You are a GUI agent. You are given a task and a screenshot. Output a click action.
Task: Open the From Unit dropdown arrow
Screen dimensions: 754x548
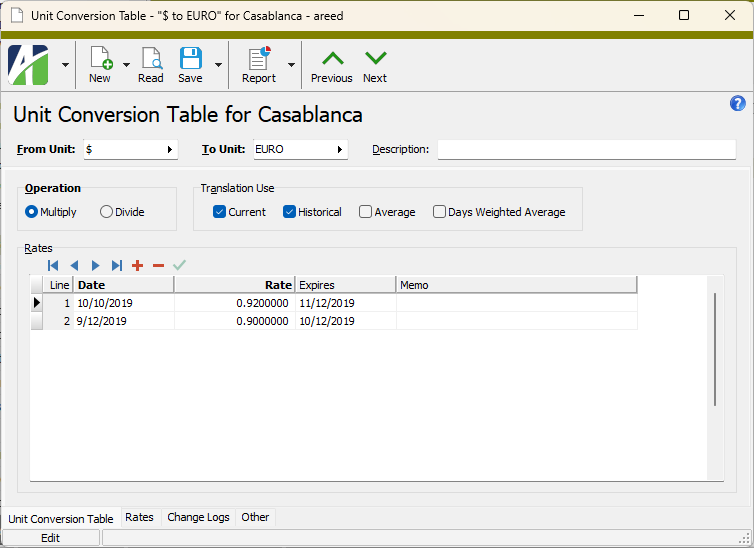click(x=170, y=150)
